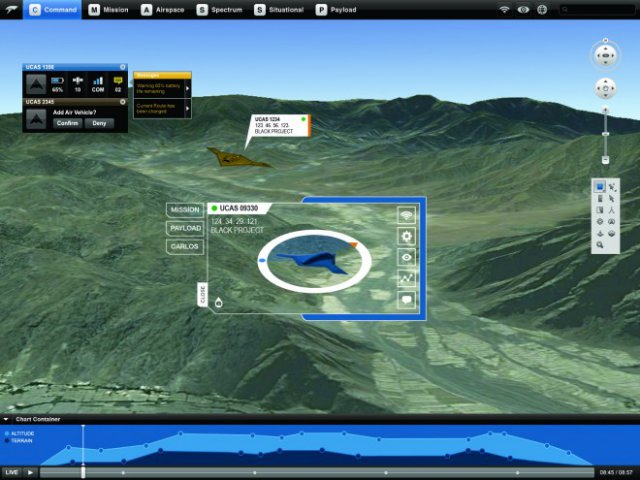Click the wifi signal icon in vehicle popup
The height and width of the screenshot is (480, 640).
tap(407, 215)
